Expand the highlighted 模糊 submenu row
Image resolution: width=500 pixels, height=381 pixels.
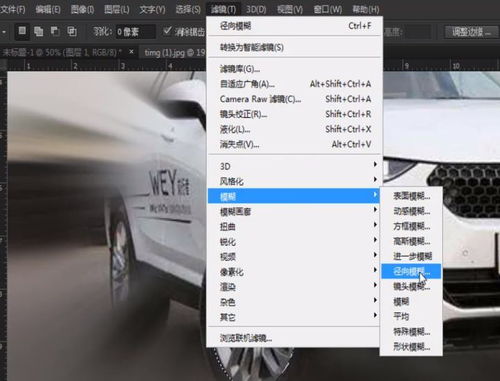[294, 196]
